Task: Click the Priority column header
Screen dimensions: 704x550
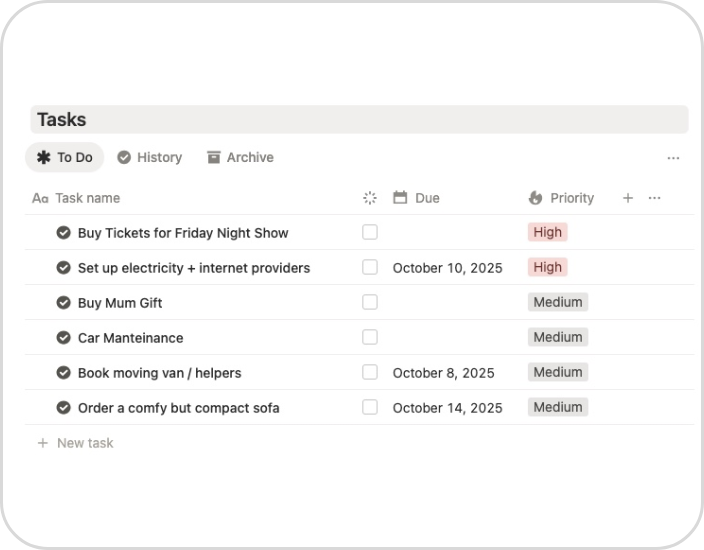Action: [x=561, y=198]
